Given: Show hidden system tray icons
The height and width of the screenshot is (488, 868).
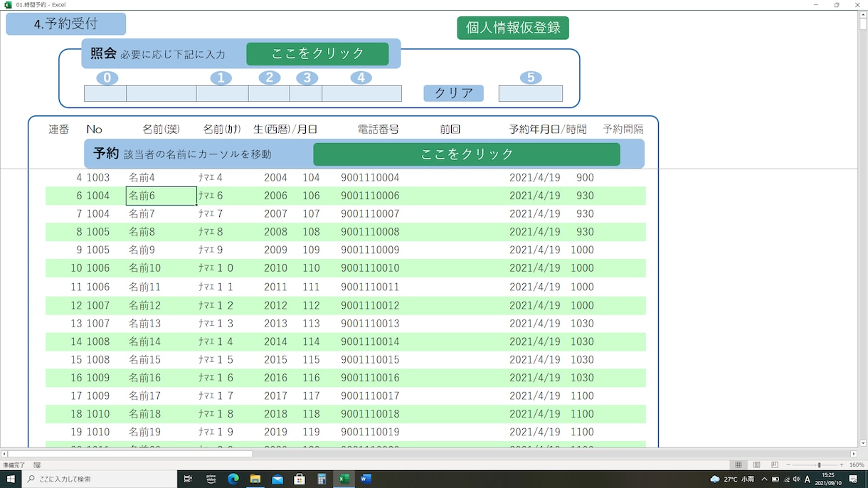Looking at the screenshot, I should [764, 479].
